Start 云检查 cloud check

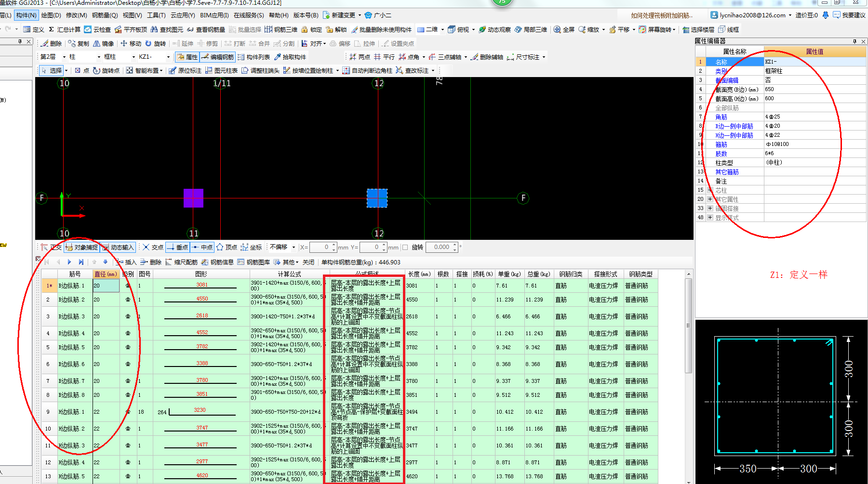click(x=97, y=29)
